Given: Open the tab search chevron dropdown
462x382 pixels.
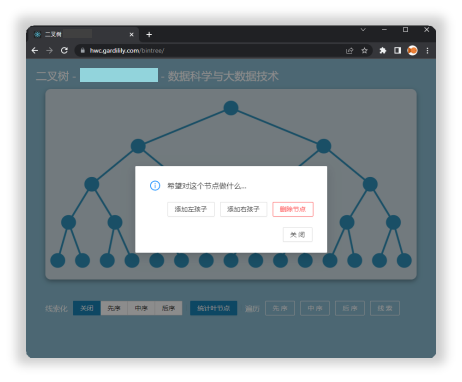Looking at the screenshot, I should [363, 30].
